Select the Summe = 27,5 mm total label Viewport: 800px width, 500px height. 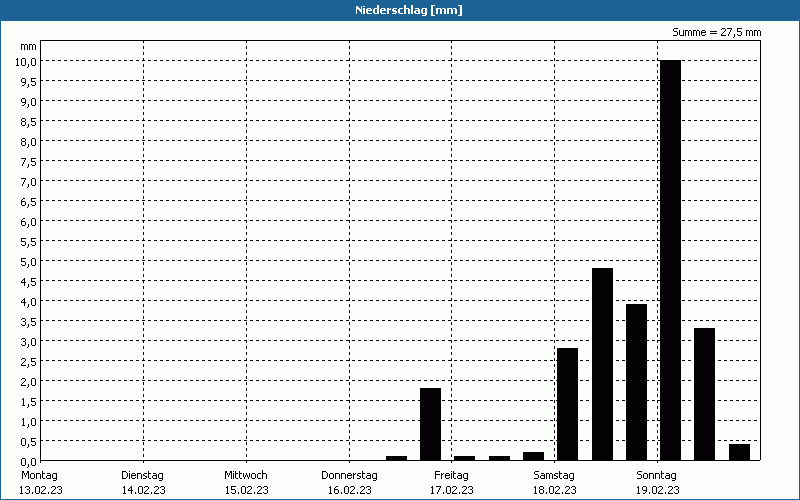coord(716,32)
